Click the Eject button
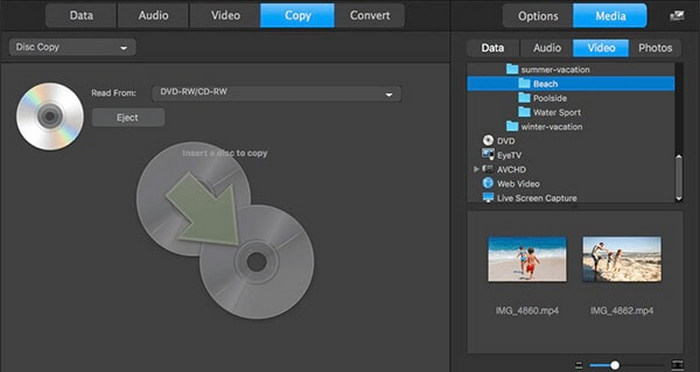 [128, 117]
